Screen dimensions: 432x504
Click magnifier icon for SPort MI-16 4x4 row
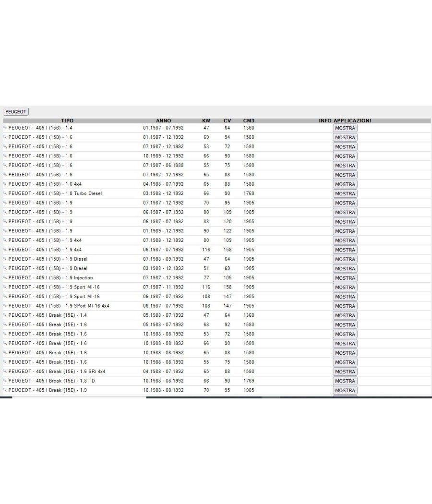pyautogui.click(x=5, y=306)
